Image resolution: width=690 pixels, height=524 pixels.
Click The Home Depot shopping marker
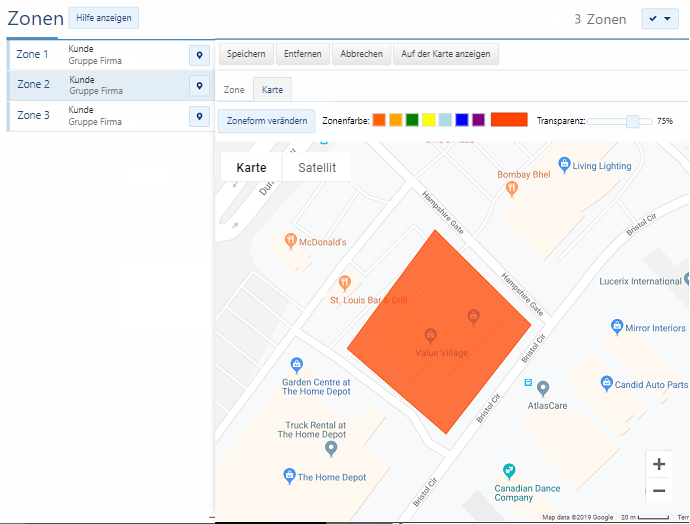(x=289, y=477)
